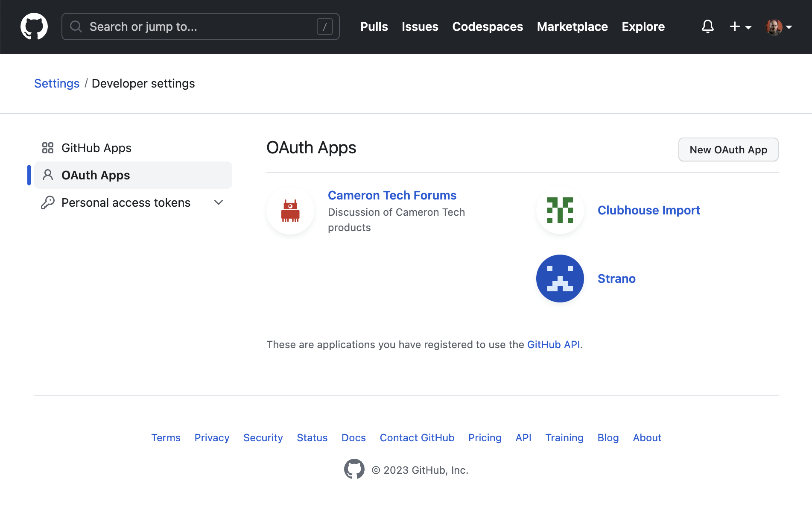Click the "Developer settings" breadcrumb text

tap(143, 83)
